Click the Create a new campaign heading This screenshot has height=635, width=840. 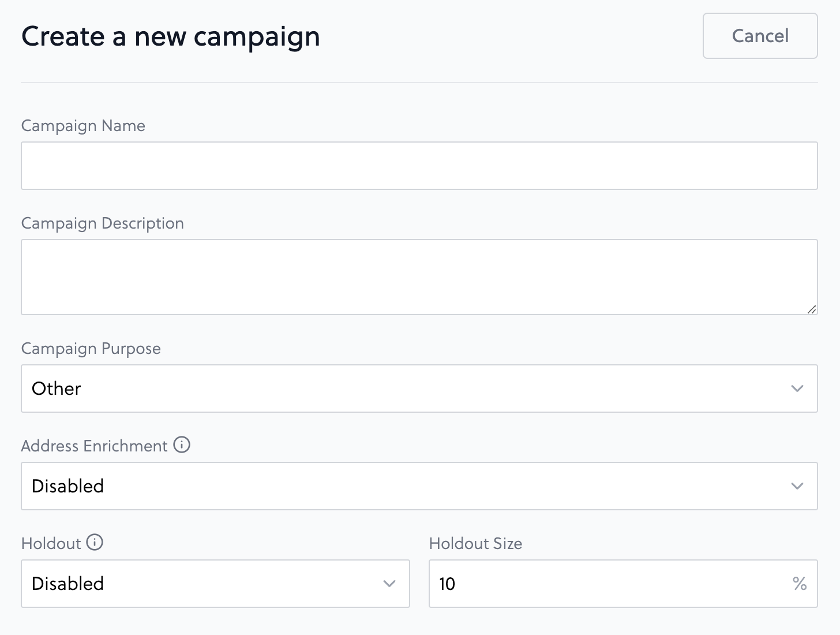(x=171, y=37)
